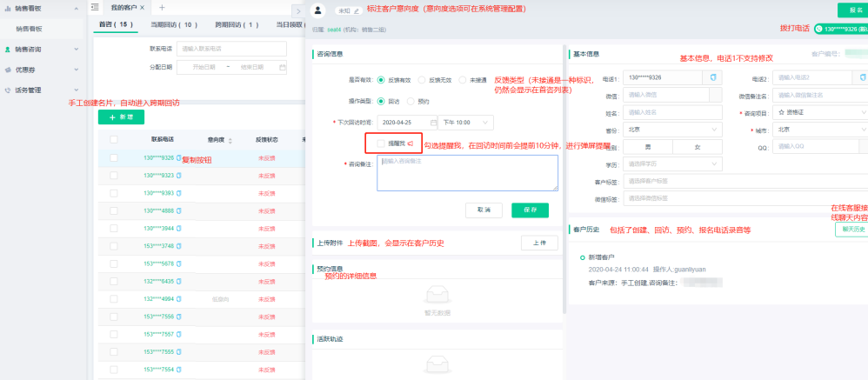The image size is (868, 380).
Task: Click into the 咨询备注 text area
Action: click(x=467, y=172)
